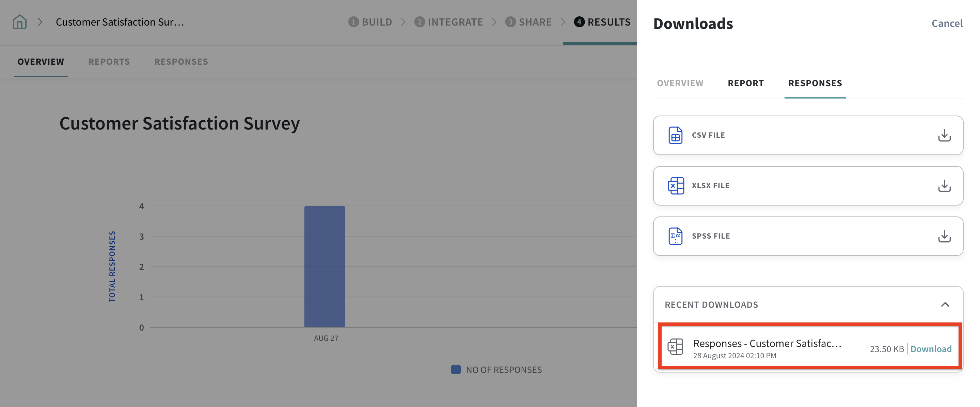Screen dimensions: 980x407
Task: Open the Share step
Action: tap(528, 22)
